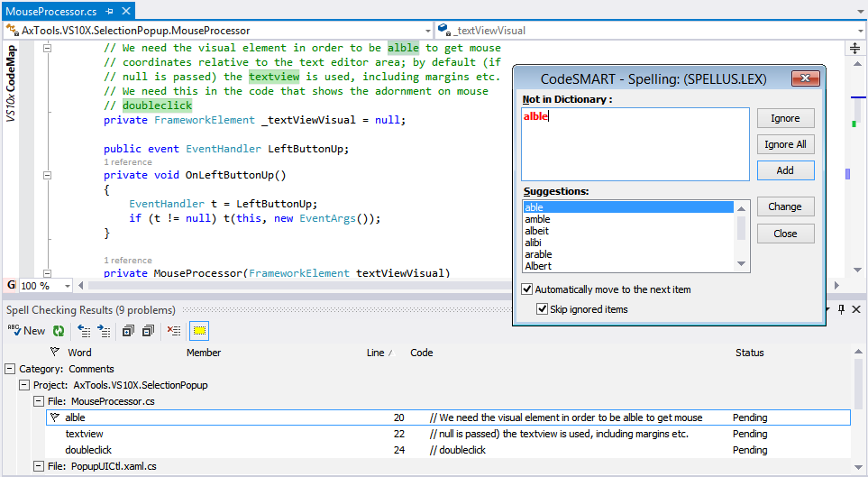Click the red X remove items icon

[174, 331]
